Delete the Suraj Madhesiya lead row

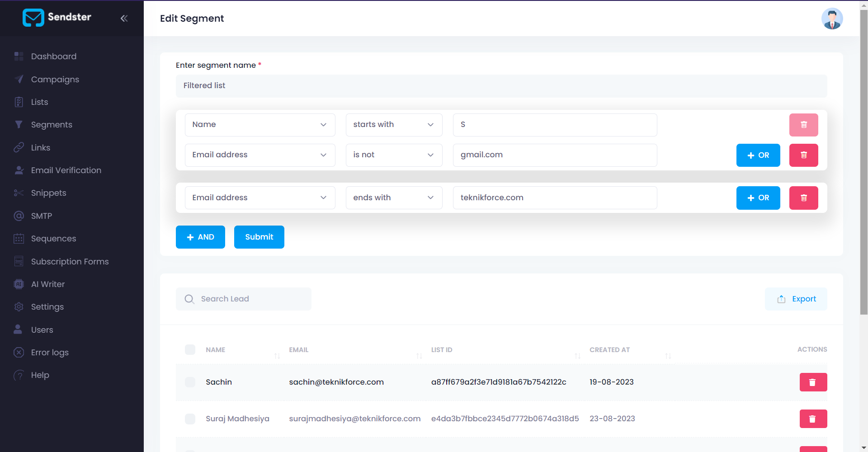[x=813, y=419]
